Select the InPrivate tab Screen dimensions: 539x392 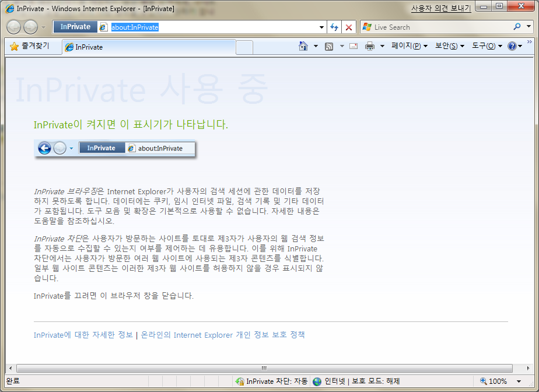[x=149, y=47]
